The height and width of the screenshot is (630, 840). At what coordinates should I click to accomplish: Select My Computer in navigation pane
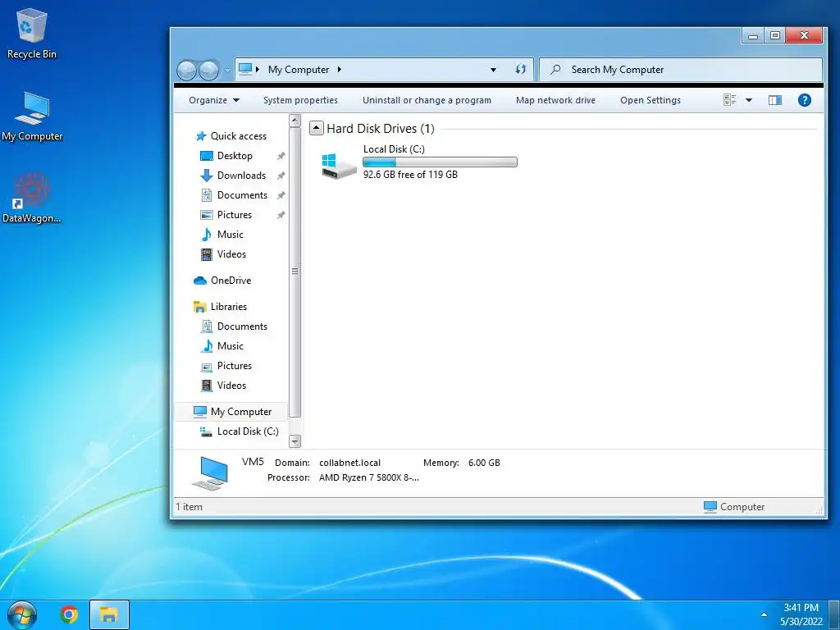pyautogui.click(x=231, y=412)
